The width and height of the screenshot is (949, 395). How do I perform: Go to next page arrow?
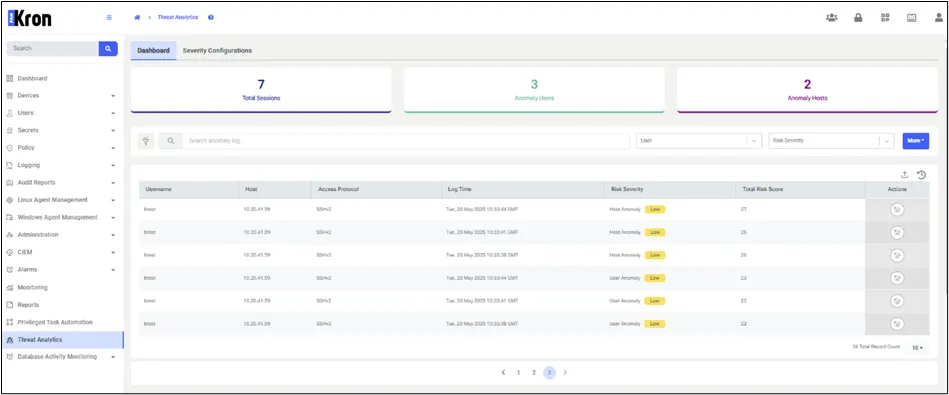[x=565, y=373]
